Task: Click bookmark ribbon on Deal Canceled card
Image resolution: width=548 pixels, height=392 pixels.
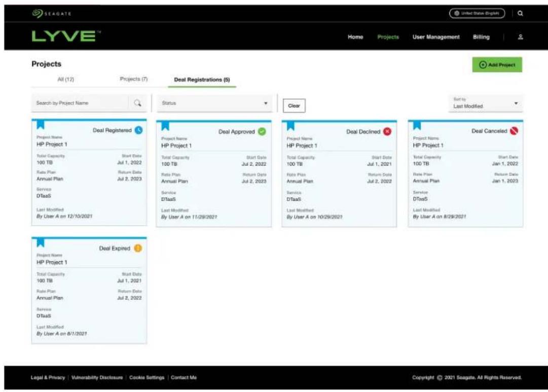Action: (417, 125)
